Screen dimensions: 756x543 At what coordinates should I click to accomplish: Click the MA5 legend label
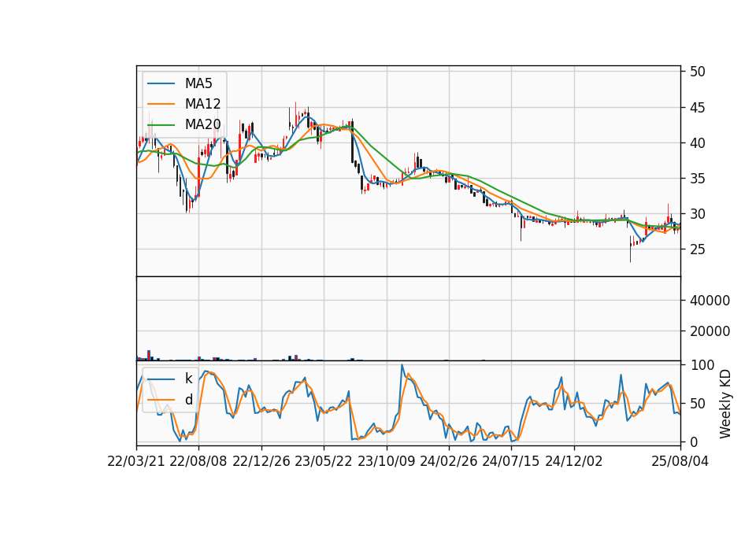(198, 83)
